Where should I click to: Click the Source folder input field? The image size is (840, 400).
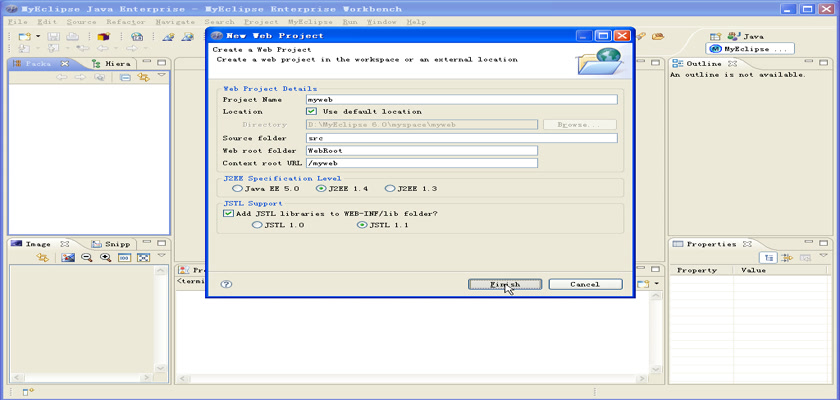pyautogui.click(x=461, y=138)
